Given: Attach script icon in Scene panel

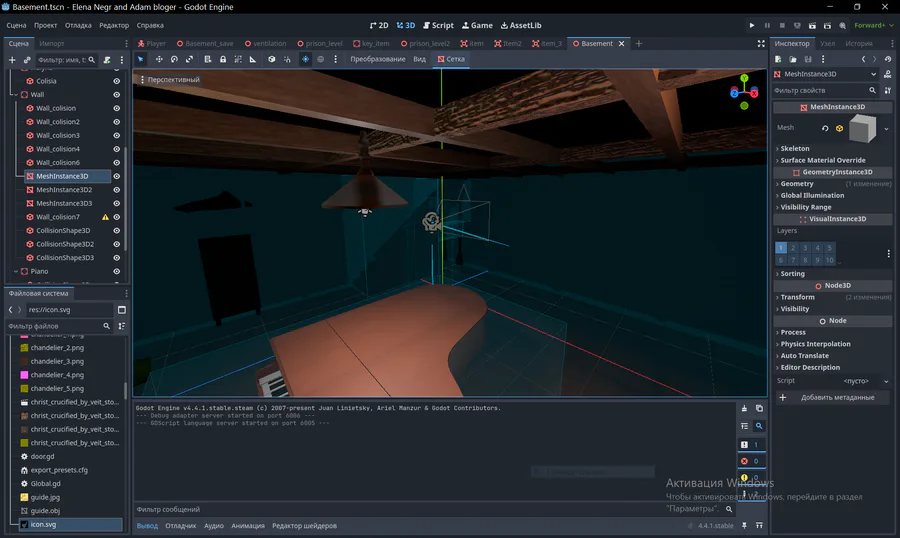Looking at the screenshot, I should click(x=107, y=60).
